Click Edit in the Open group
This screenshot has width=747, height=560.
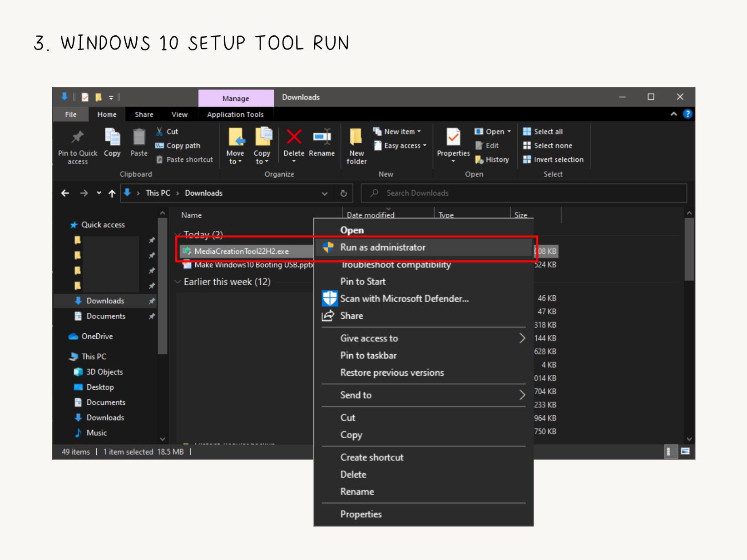point(487,145)
